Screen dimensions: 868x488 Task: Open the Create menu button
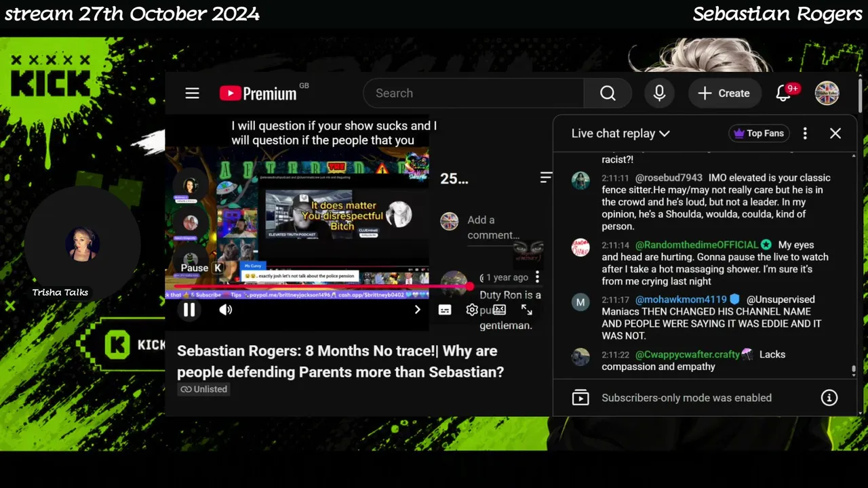pos(724,94)
